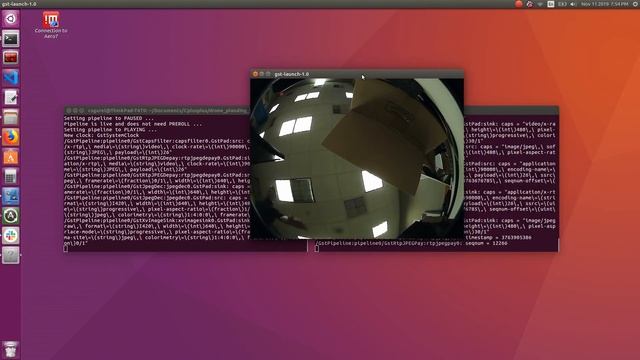The width and height of the screenshot is (640, 360).
Task: Click 'Setting pipeline to PLAYING ...' line
Action: [111, 130]
